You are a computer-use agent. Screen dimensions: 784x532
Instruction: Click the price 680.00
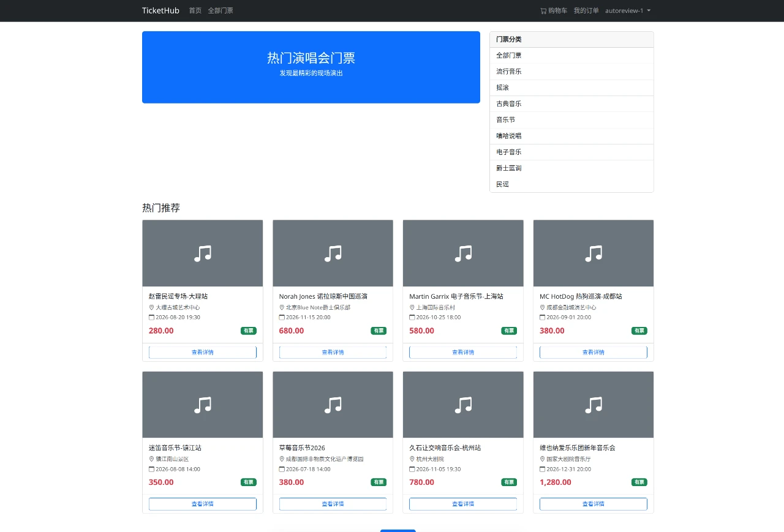click(292, 331)
